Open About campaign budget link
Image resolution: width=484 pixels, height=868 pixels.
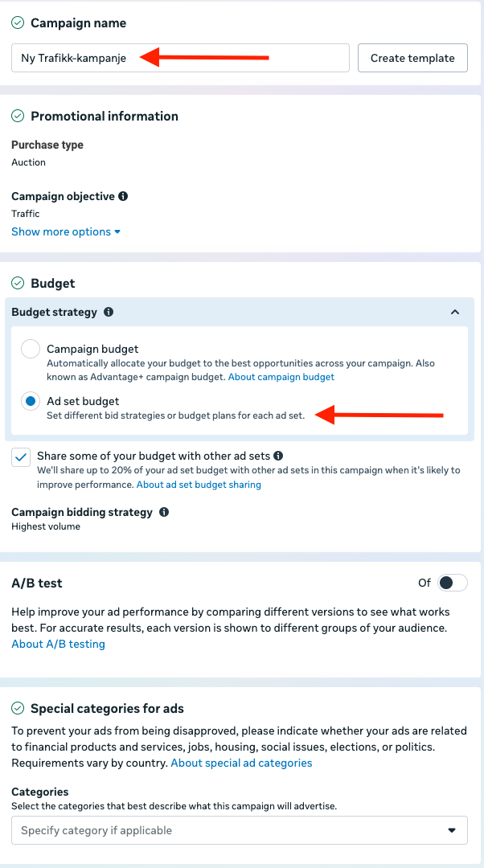[281, 377]
